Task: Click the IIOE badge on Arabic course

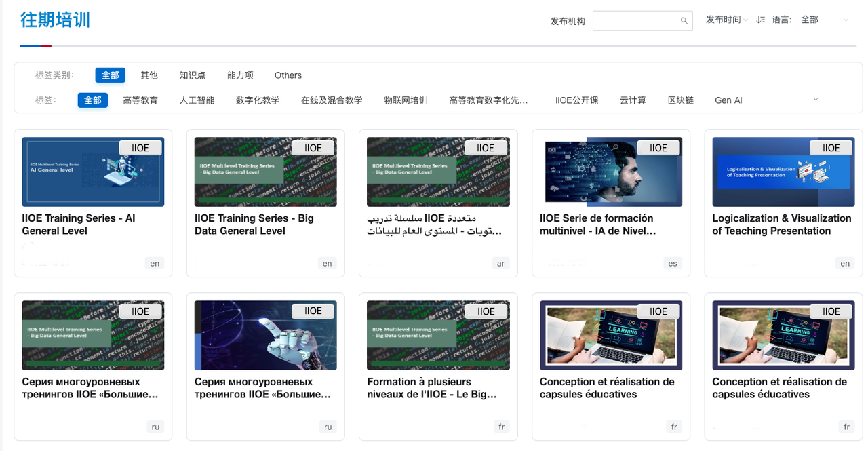Action: (486, 148)
